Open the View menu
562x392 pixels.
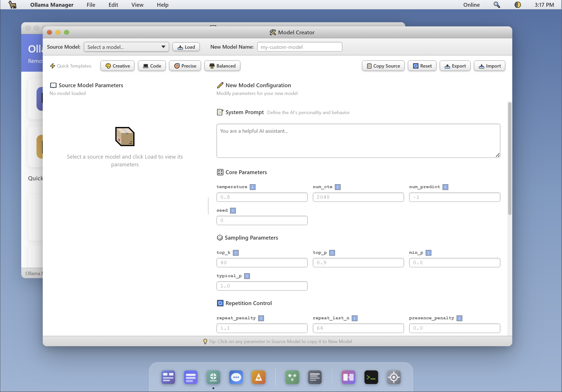(137, 5)
